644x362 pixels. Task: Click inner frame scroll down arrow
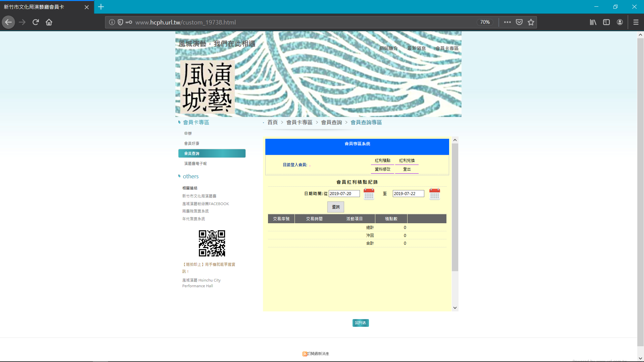click(455, 308)
